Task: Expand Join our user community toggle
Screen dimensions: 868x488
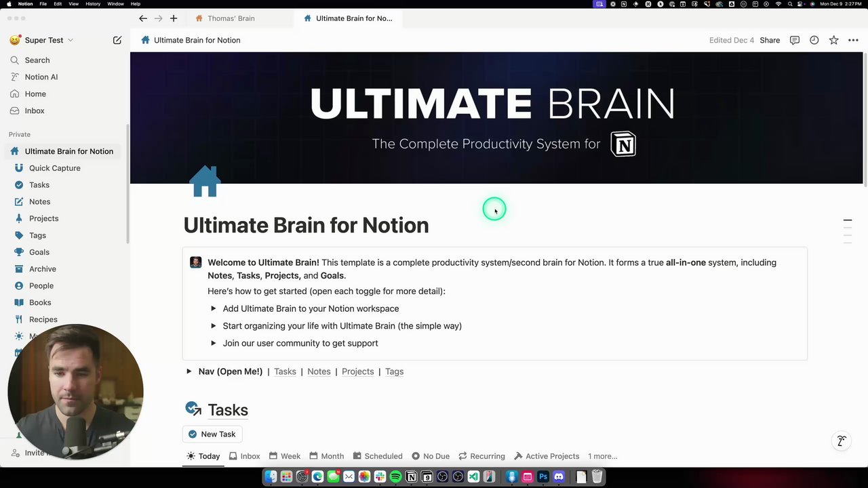Action: (x=213, y=343)
